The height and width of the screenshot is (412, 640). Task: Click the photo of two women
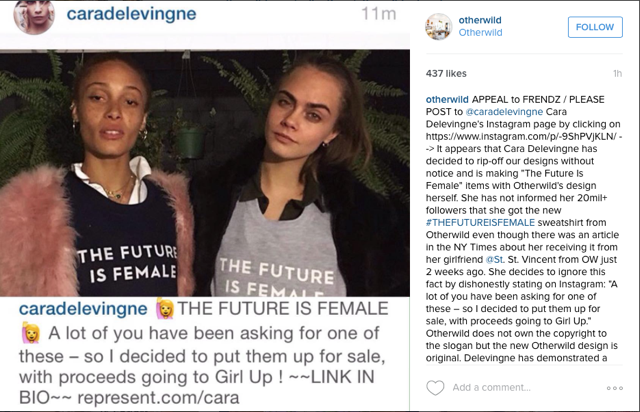click(x=205, y=173)
